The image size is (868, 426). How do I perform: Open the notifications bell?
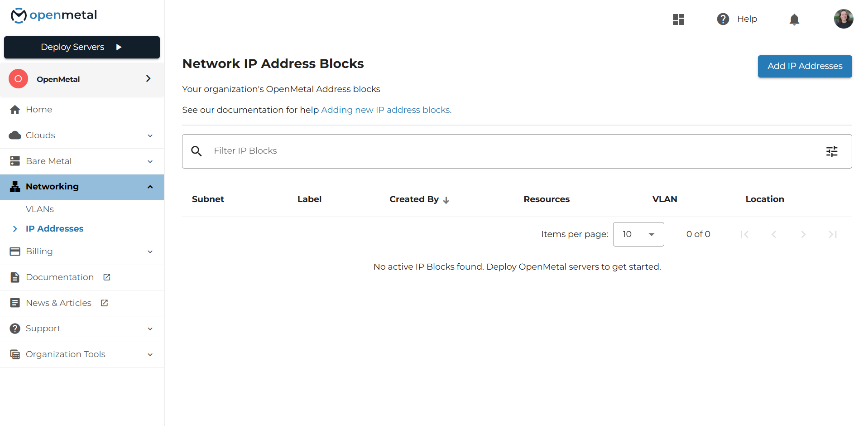pos(794,19)
